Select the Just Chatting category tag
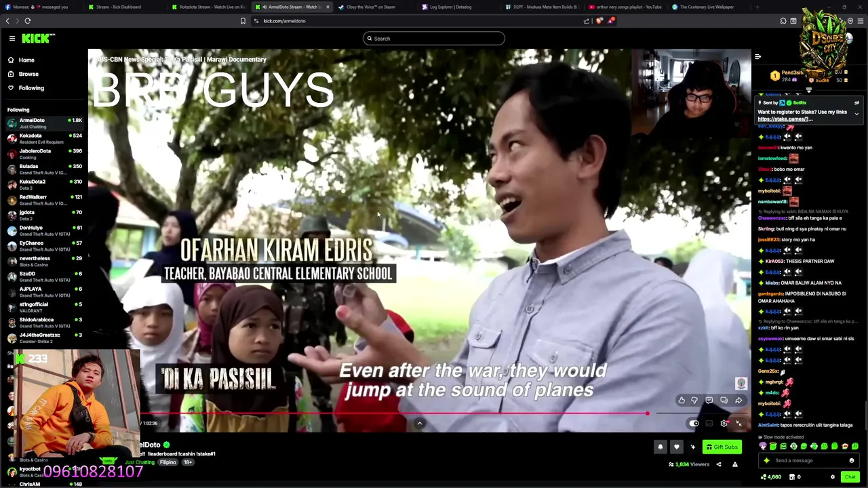This screenshot has height=488, width=868. click(x=140, y=462)
